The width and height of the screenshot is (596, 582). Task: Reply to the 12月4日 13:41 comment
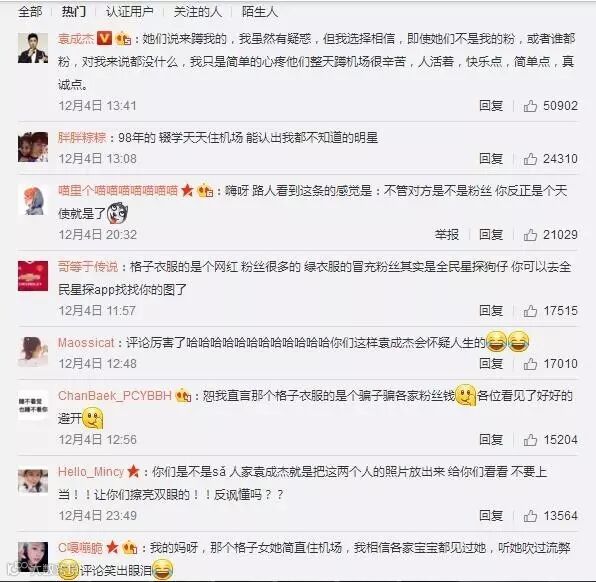click(491, 105)
